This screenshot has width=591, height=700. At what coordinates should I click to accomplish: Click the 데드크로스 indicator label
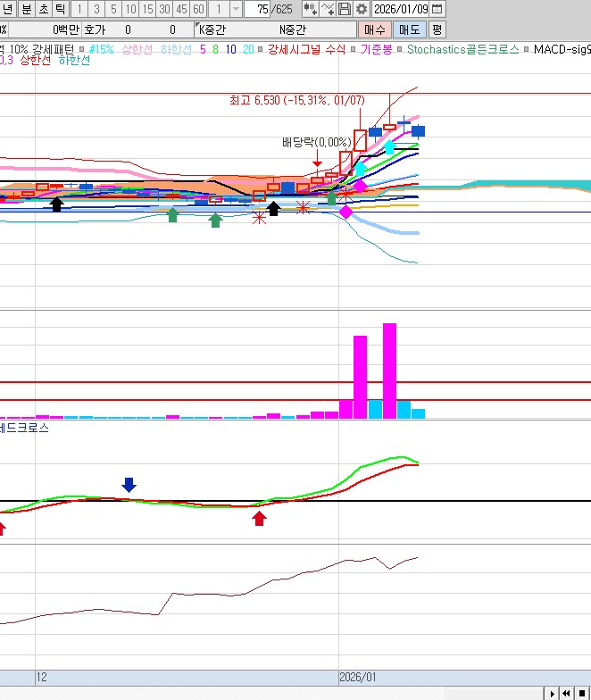(24, 428)
